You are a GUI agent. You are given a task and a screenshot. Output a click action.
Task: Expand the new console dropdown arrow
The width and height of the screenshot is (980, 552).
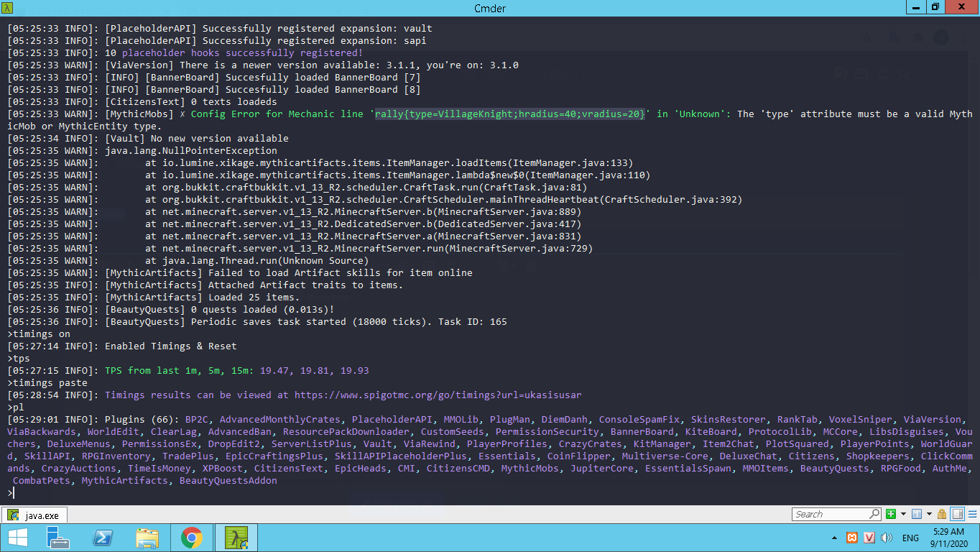click(903, 514)
